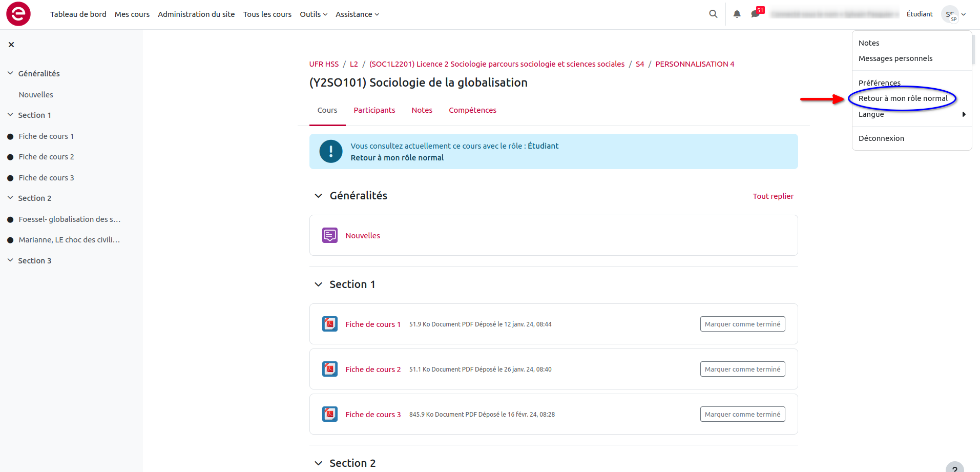Click the Fiche de cours 1 PDF icon
This screenshot has height=472, width=980.
329,324
